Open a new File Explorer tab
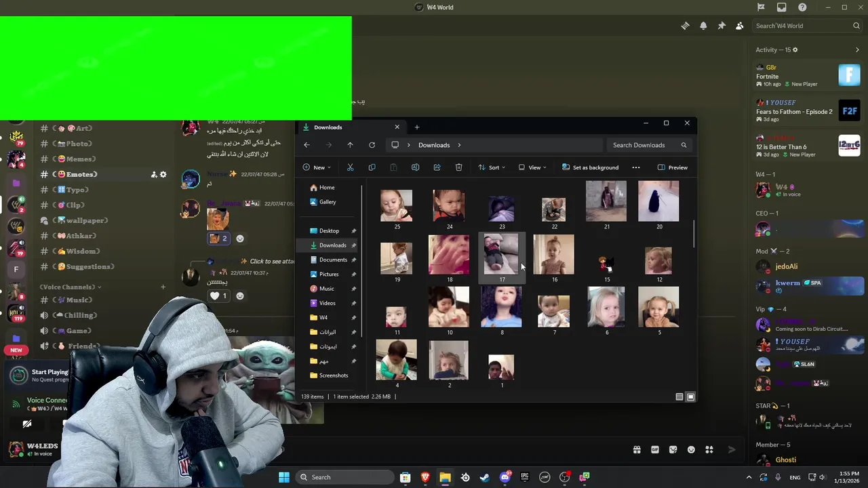Viewport: 868px width, 488px height. 417,127
